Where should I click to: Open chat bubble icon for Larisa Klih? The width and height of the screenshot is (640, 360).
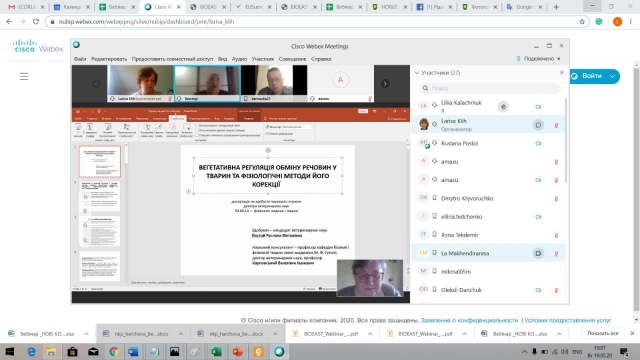(x=538, y=125)
